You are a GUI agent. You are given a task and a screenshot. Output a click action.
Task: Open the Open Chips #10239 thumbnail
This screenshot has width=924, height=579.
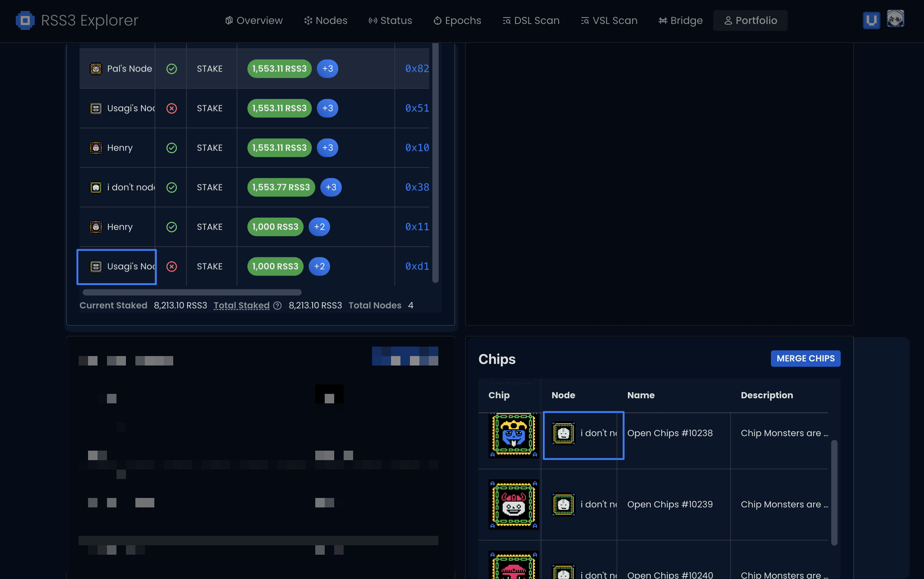pos(513,504)
